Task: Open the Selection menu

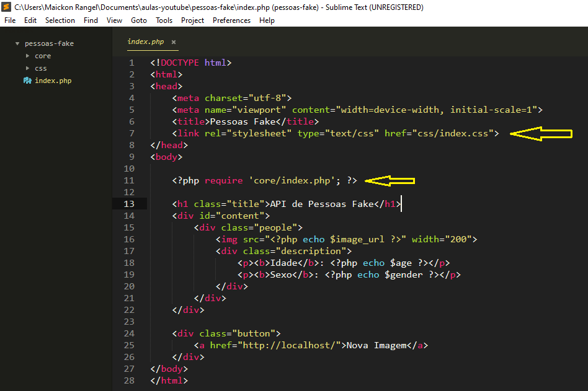Action: [x=60, y=20]
